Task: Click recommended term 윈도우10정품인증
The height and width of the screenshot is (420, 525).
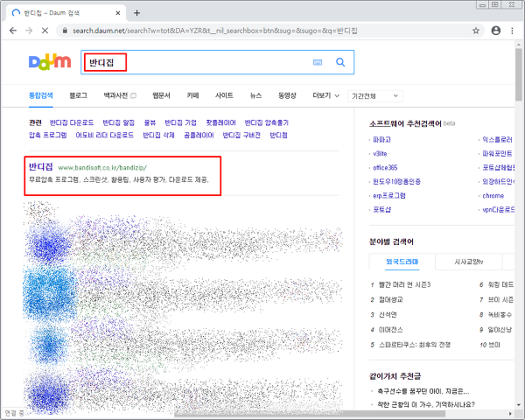Action: (x=396, y=182)
